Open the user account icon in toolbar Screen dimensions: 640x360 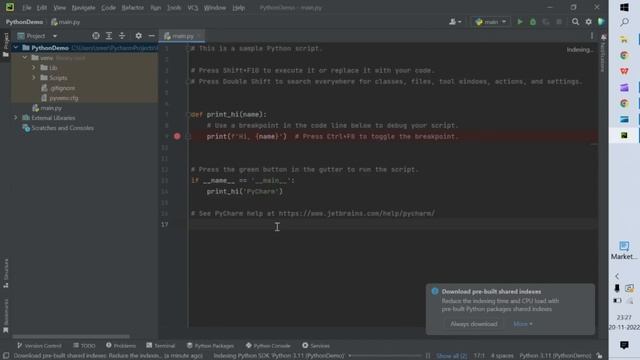[x=455, y=22]
